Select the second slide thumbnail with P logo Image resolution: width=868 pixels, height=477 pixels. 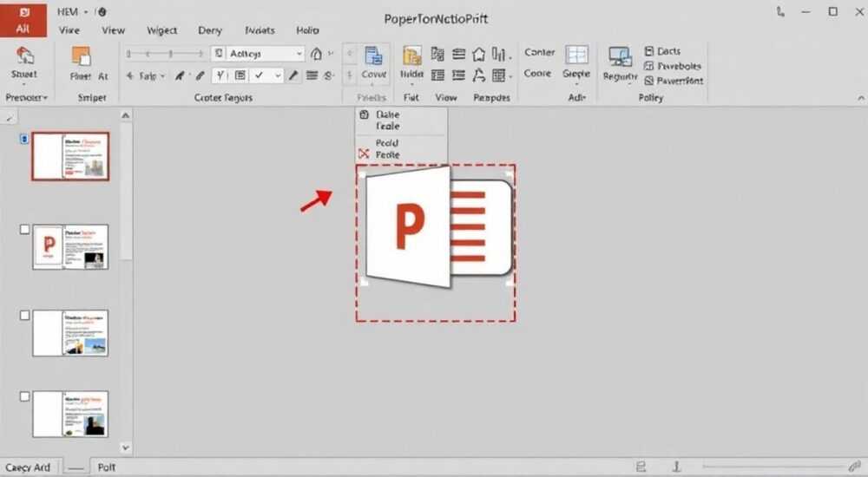pos(70,247)
